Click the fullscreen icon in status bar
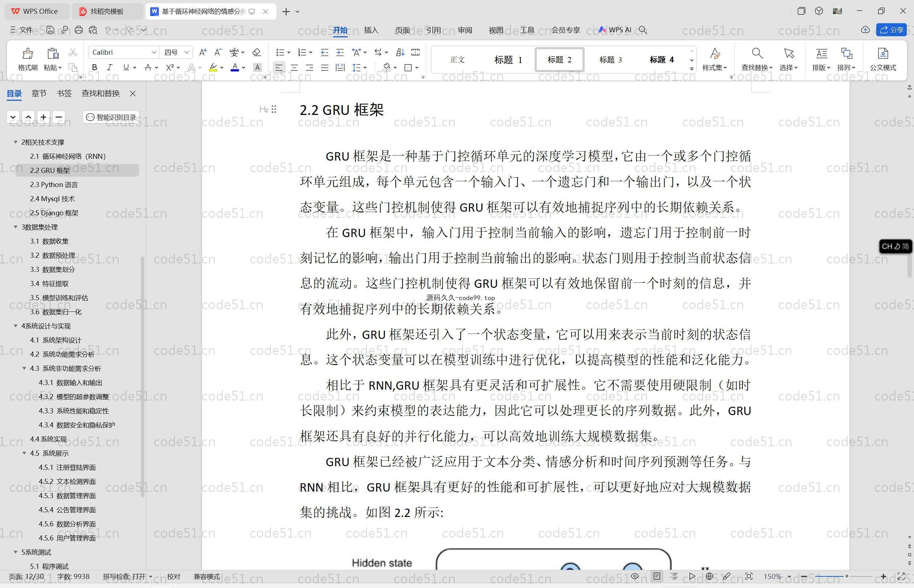The height and width of the screenshot is (588, 914). point(901,576)
